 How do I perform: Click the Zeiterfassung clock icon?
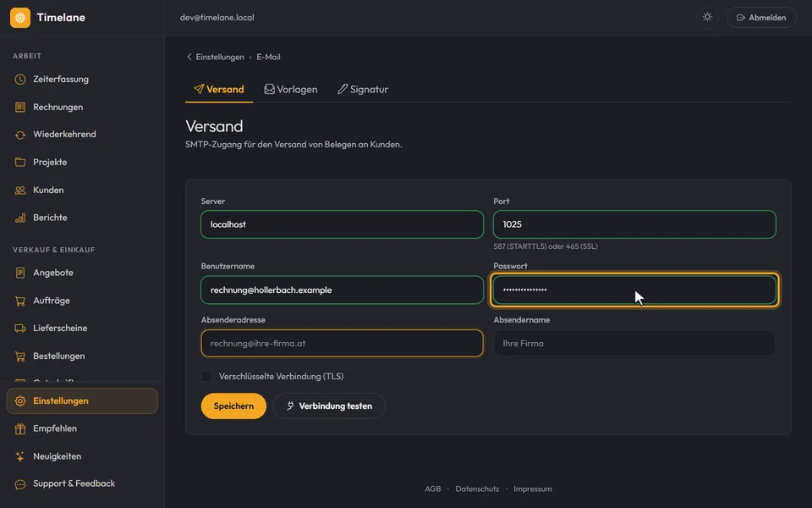tap(20, 80)
